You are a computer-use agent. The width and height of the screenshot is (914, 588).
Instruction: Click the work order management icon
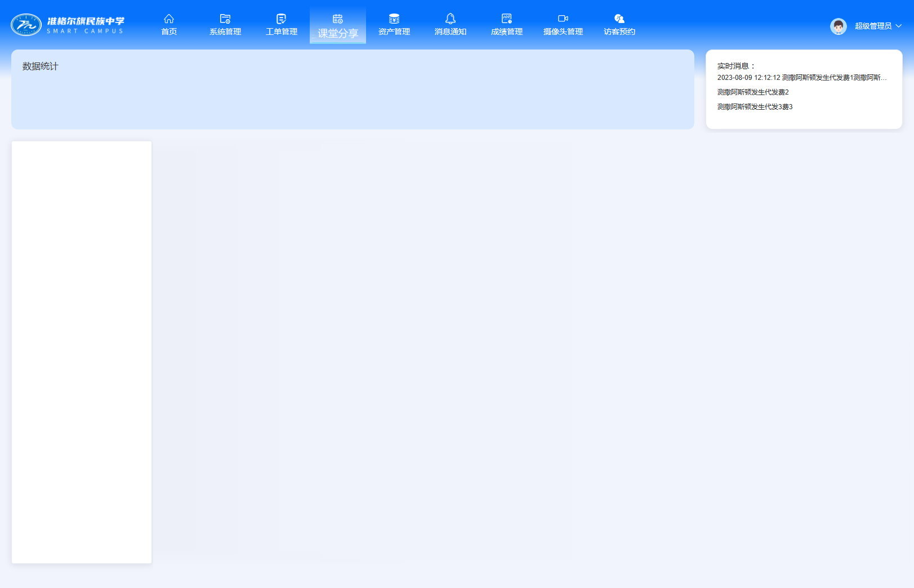click(282, 19)
